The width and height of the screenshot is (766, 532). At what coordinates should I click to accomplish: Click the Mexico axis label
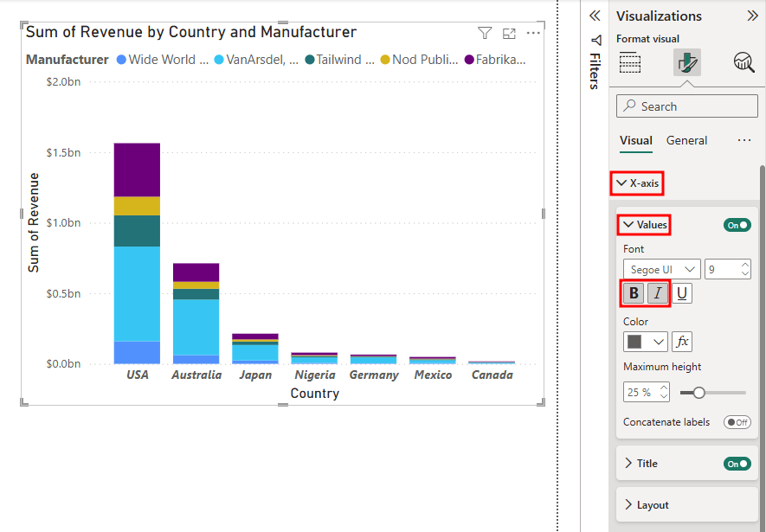tap(434, 375)
